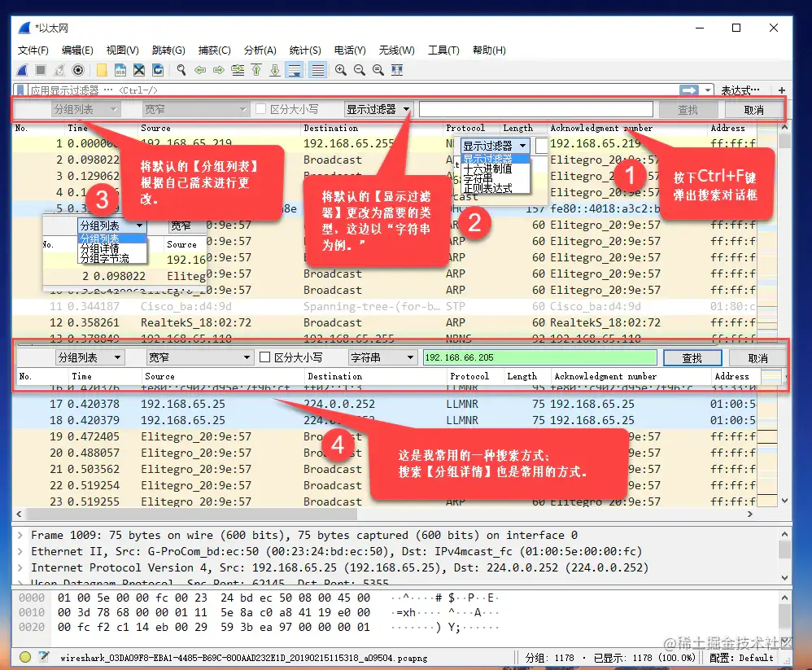Go back in packet history, left green arrow
The image size is (812, 670).
click(200, 70)
